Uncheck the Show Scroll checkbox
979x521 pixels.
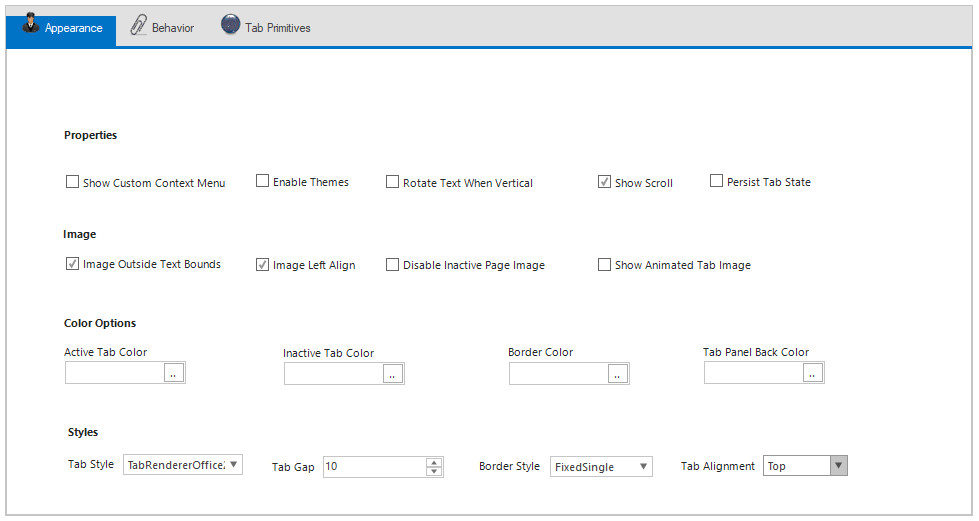tap(604, 182)
